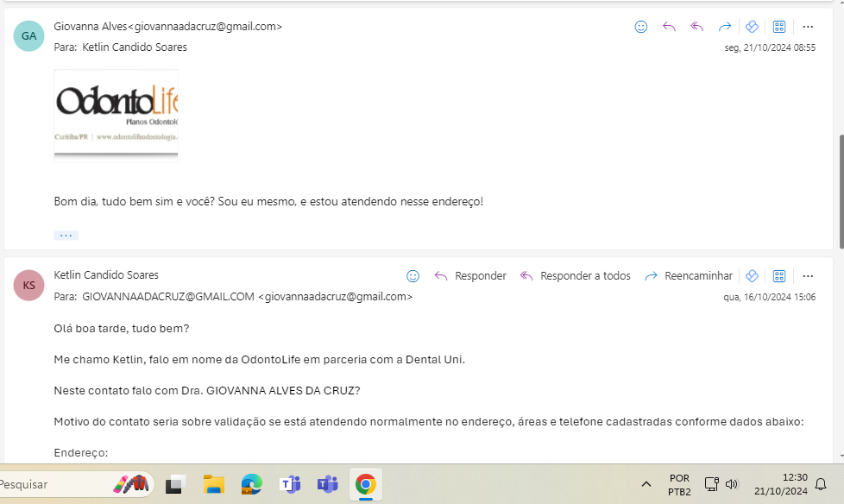Expand the collapsed quoted text ellipsis
Image resolution: width=844 pixels, height=504 pixels.
tap(66, 236)
